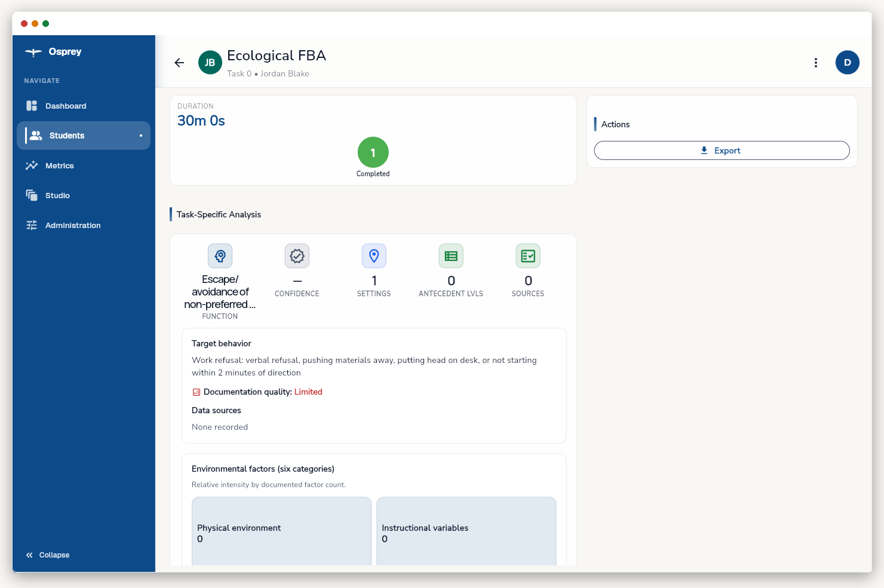Click the 'Task-Specific Analysis' heading
The width and height of the screenshot is (884, 588).
219,214
